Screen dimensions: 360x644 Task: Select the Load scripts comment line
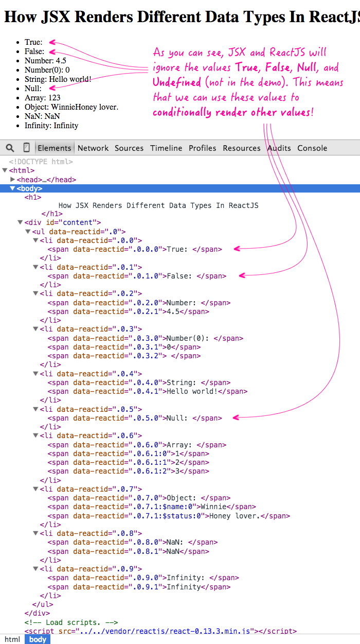[x=71, y=622]
